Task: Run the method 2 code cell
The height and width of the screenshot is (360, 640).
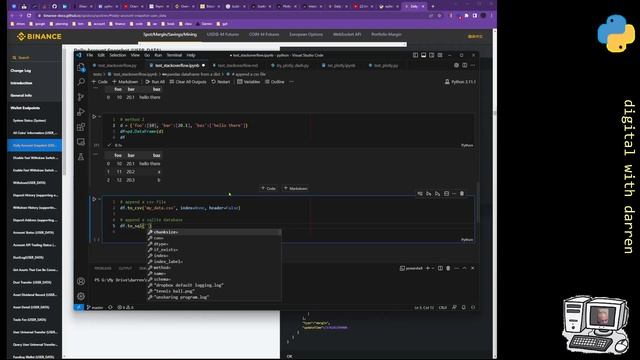Action: coord(94,117)
